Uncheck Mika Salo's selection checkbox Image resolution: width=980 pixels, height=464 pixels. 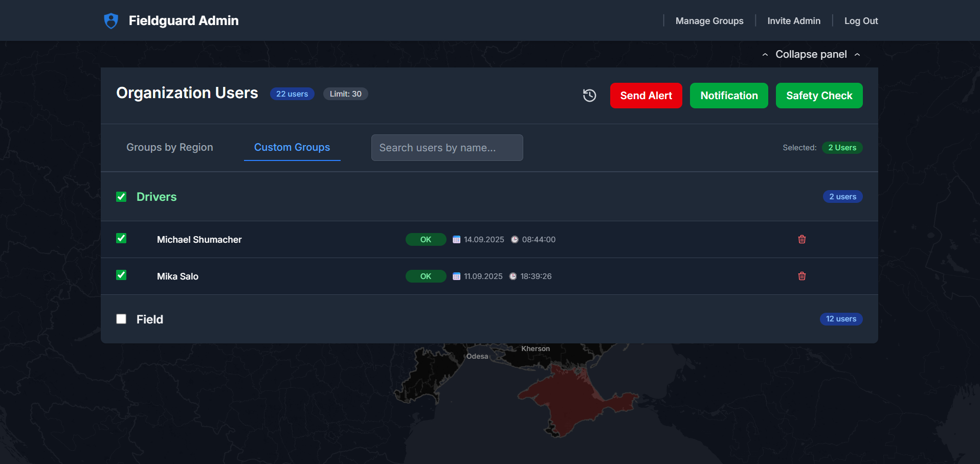point(121,275)
